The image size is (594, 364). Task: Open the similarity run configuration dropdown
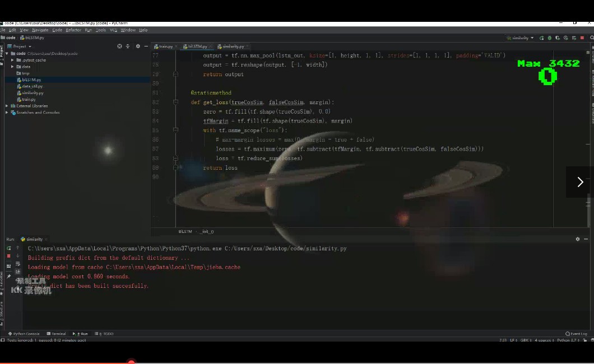tap(520, 38)
